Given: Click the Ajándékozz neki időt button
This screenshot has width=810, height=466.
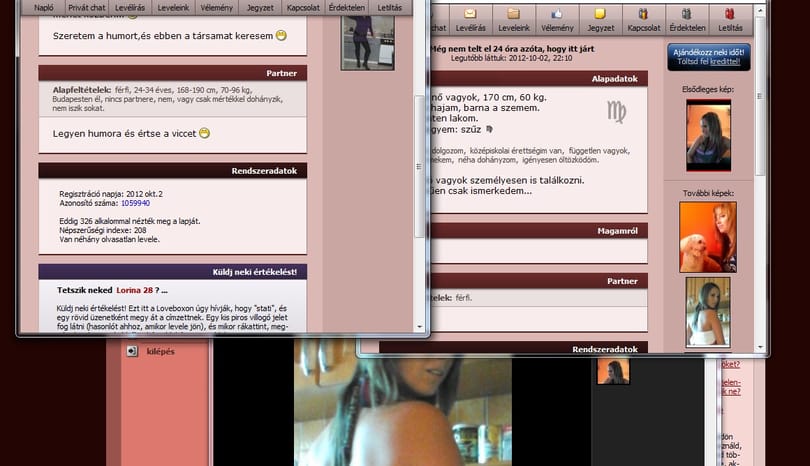Looking at the screenshot, I should pos(709,57).
